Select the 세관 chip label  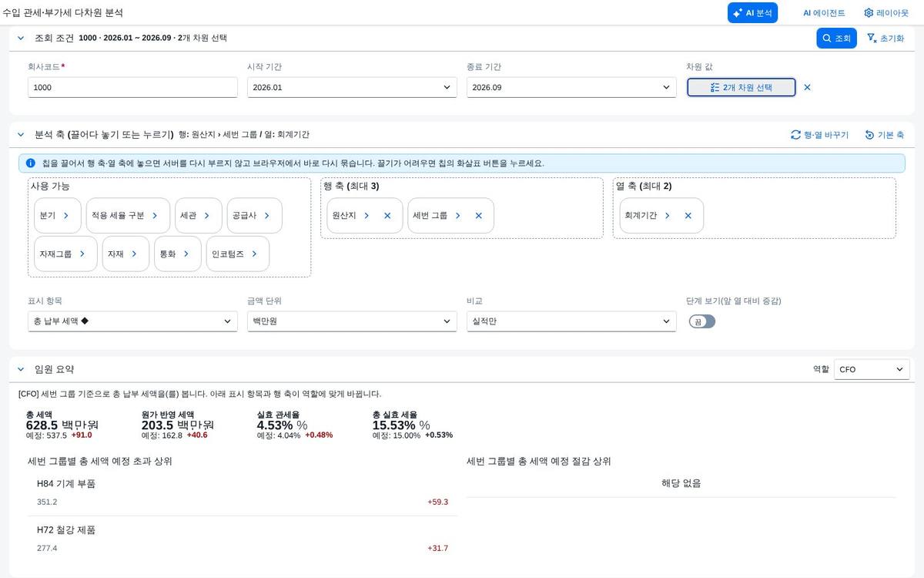(x=188, y=216)
